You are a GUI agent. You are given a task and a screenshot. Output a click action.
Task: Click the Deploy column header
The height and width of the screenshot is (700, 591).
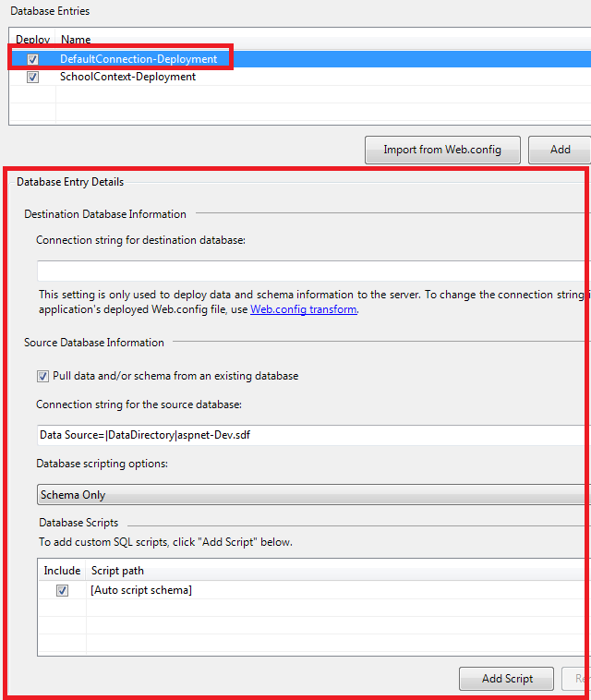[x=32, y=40]
